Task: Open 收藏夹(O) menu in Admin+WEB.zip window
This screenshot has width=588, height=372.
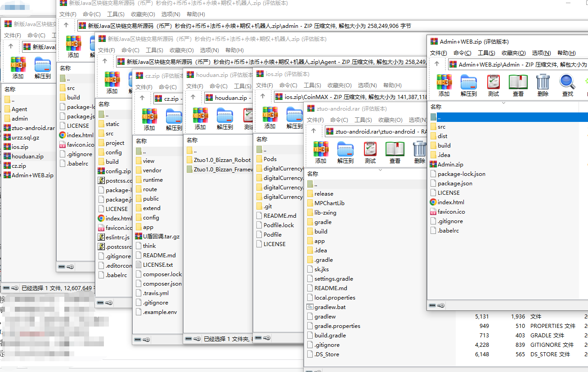Action: tap(513, 53)
